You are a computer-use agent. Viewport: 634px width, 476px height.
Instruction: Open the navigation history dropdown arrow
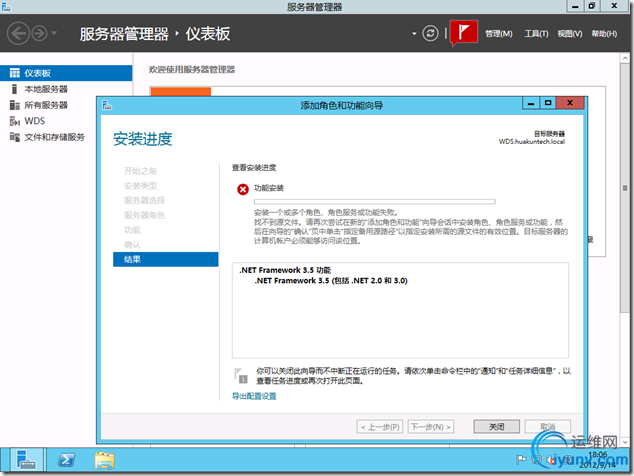click(54, 33)
